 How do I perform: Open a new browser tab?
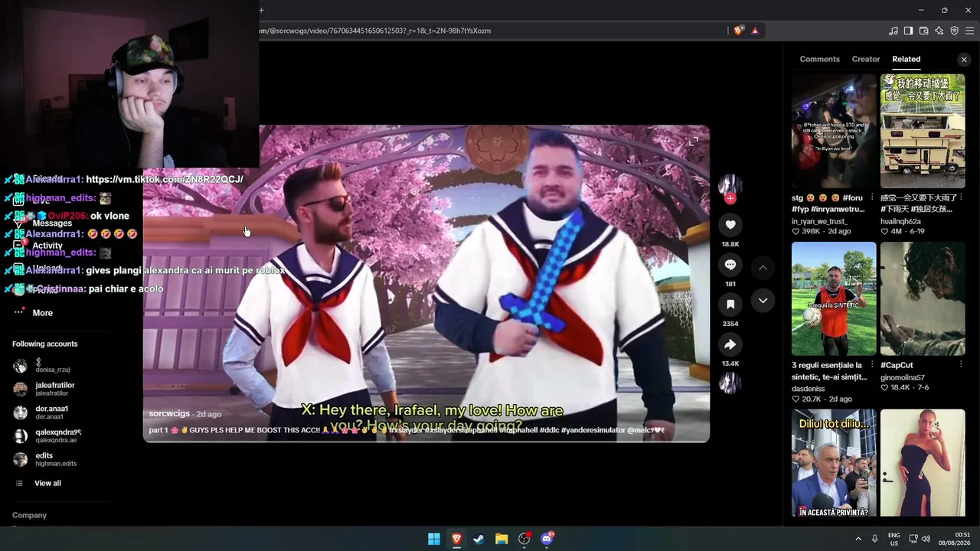click(x=261, y=10)
